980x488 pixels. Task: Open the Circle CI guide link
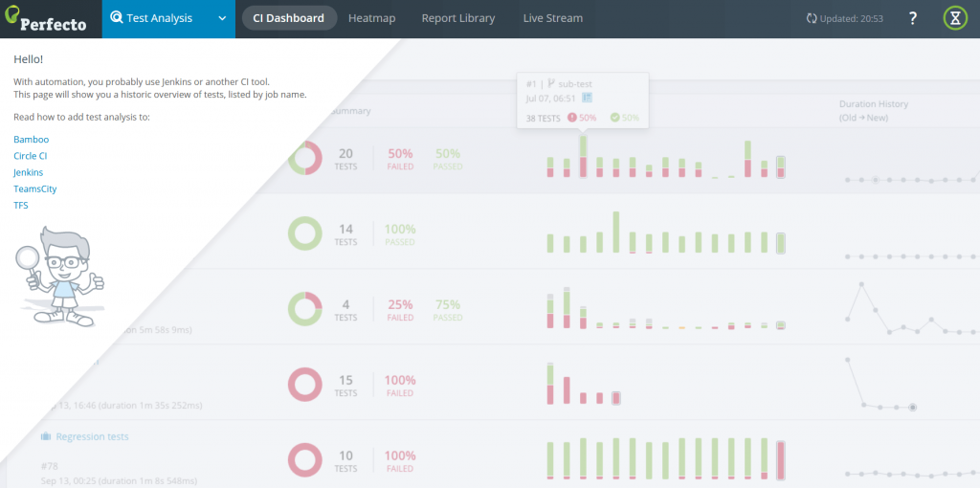[x=31, y=156]
